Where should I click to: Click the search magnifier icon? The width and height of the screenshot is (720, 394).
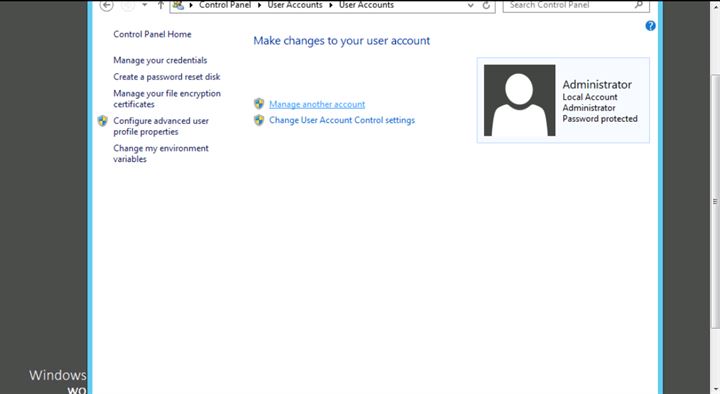pyautogui.click(x=639, y=5)
